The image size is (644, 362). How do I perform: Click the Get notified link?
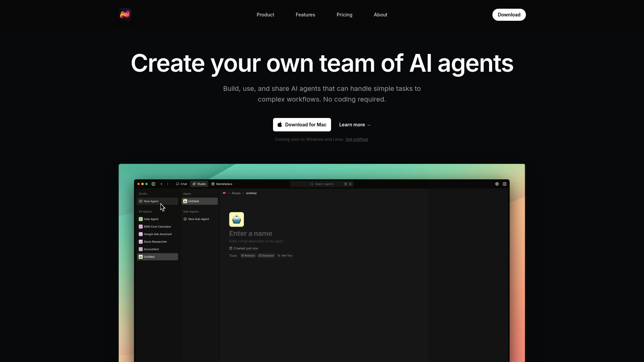click(x=356, y=139)
